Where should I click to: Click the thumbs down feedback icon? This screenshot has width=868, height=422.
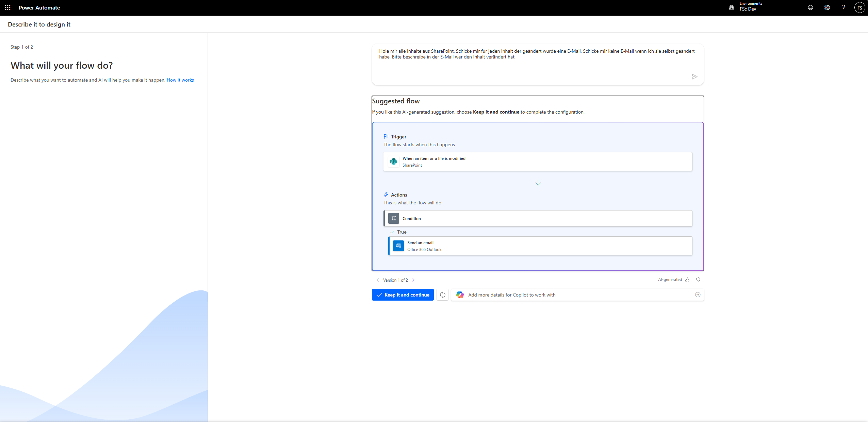click(x=698, y=280)
